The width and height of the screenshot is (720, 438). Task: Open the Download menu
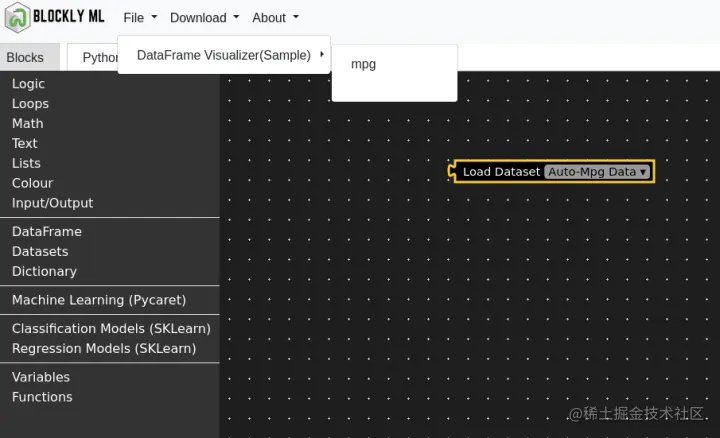(204, 17)
